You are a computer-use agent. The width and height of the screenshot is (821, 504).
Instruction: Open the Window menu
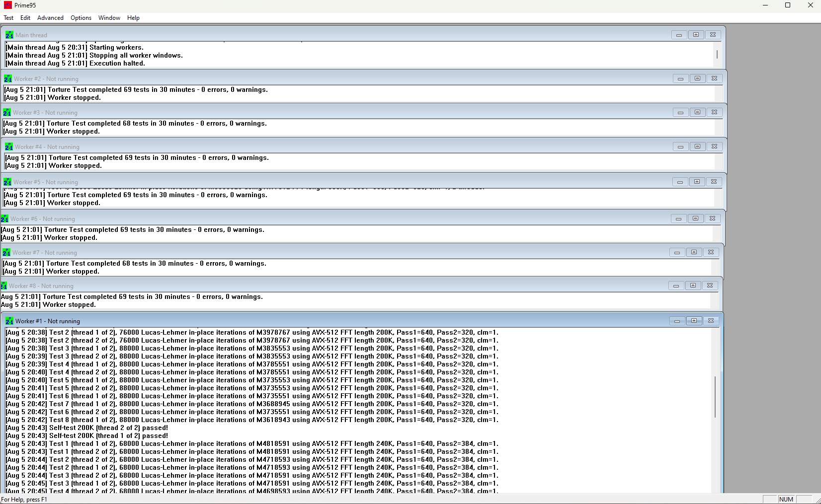click(x=109, y=18)
